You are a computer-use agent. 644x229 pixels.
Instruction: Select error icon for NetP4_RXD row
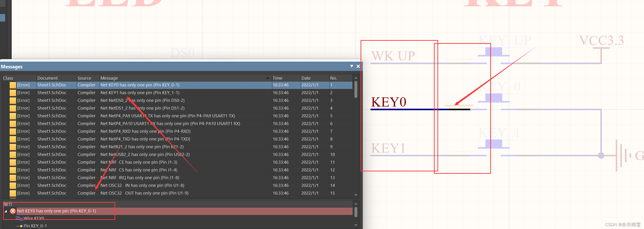pyautogui.click(x=13, y=132)
